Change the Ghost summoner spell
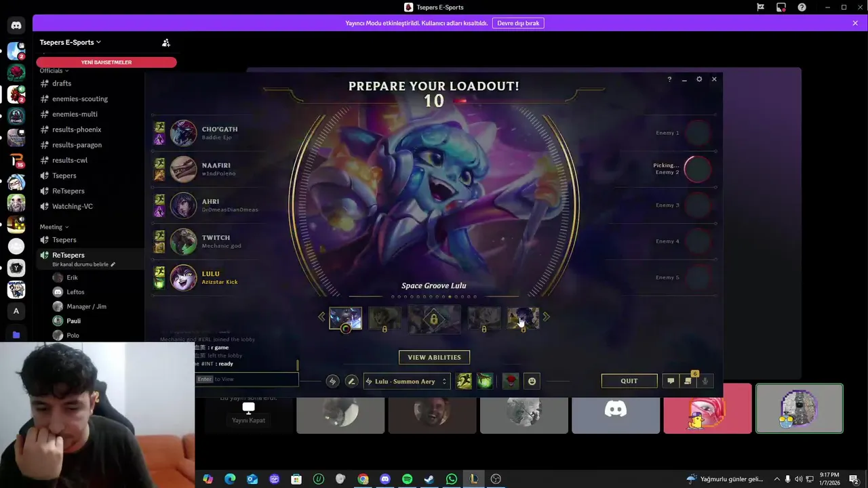The width and height of the screenshot is (868, 488). (x=464, y=382)
